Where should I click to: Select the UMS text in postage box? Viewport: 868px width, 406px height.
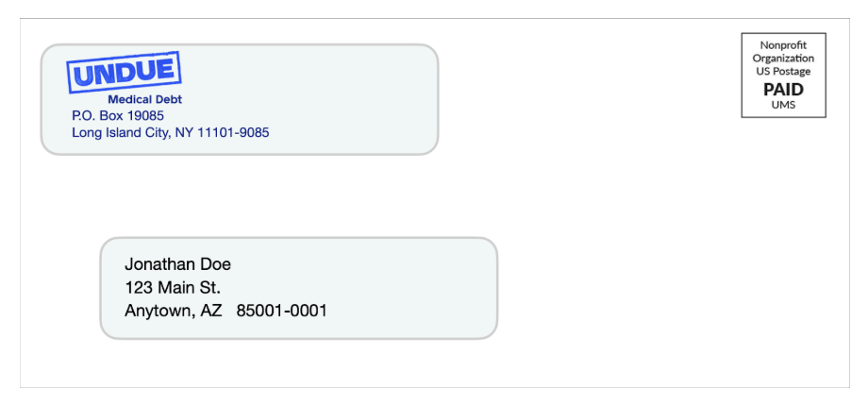click(783, 106)
